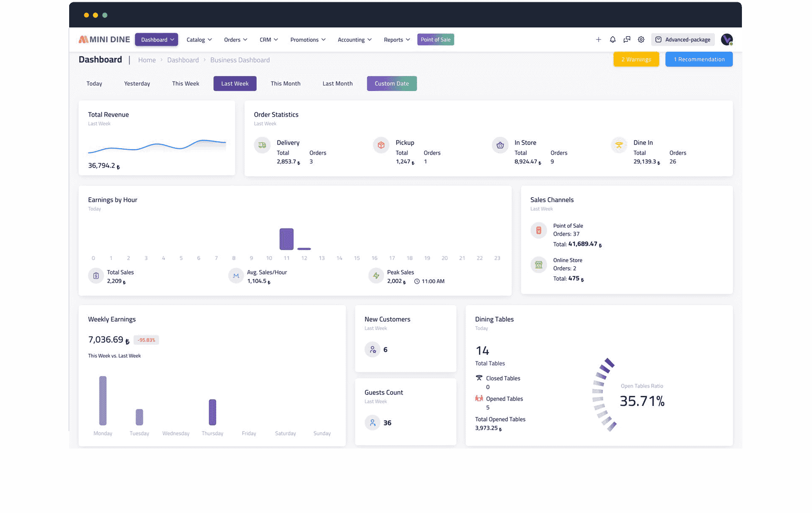Switch to This Month filter
Screen dimensions: 812x513
click(285, 84)
